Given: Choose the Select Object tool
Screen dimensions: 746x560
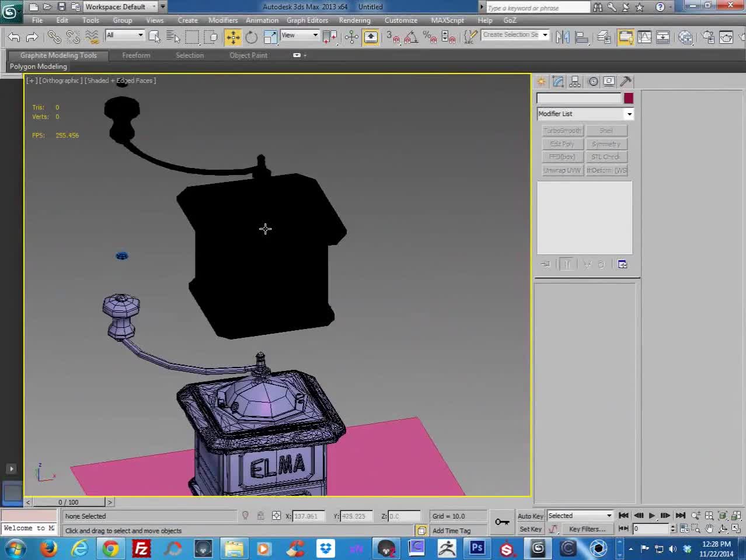Looking at the screenshot, I should pyautogui.click(x=155, y=37).
